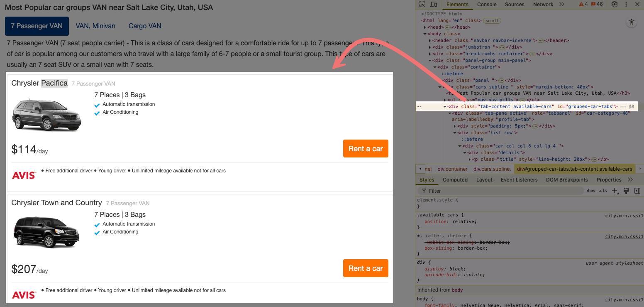Click the paintbrush rendering emulation icon
Image resolution: width=644 pixels, height=307 pixels.
626,191
